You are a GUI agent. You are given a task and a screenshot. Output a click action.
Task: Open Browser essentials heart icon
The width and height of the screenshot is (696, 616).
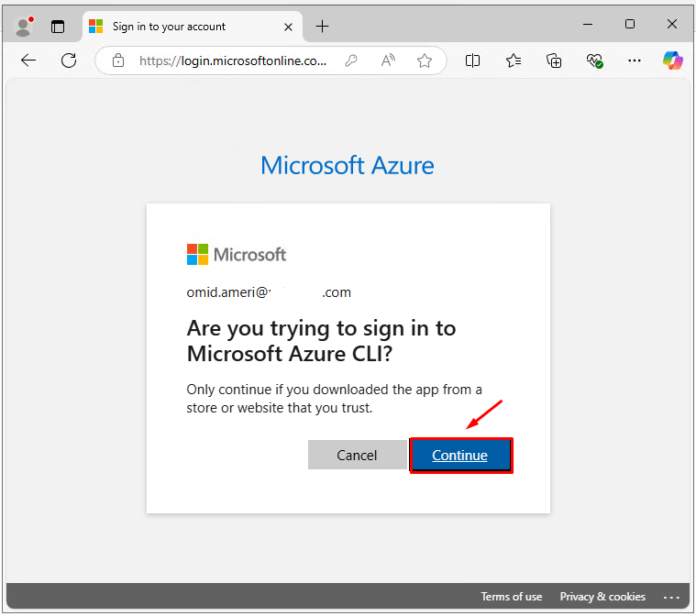coord(594,60)
